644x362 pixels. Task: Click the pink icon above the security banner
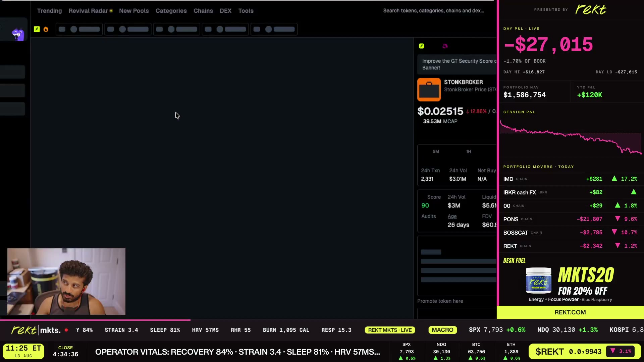coord(445,46)
